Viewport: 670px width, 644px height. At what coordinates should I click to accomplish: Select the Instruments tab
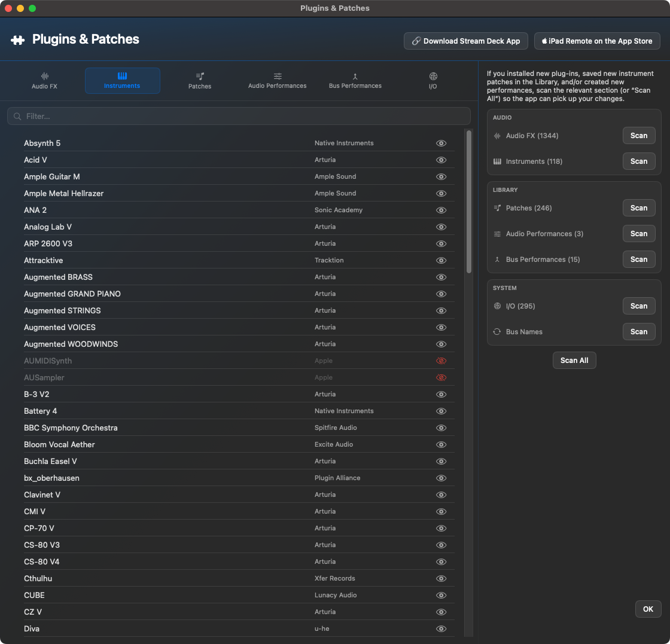122,81
